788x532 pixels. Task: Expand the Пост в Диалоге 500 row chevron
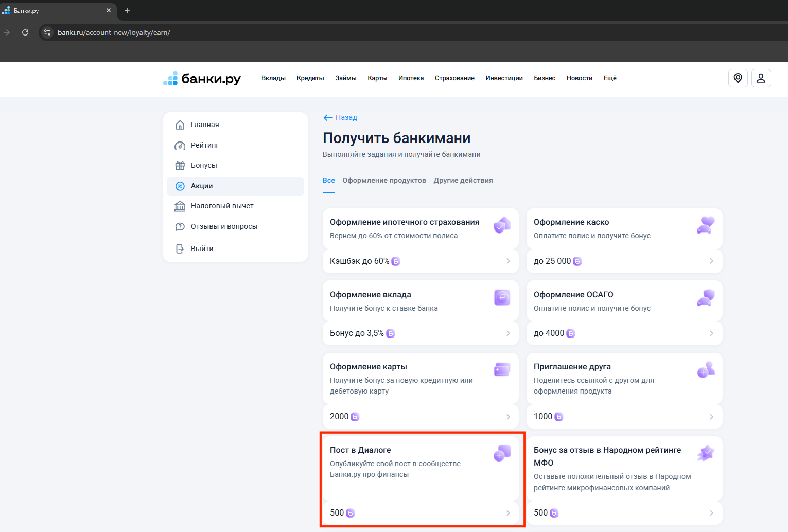click(508, 513)
